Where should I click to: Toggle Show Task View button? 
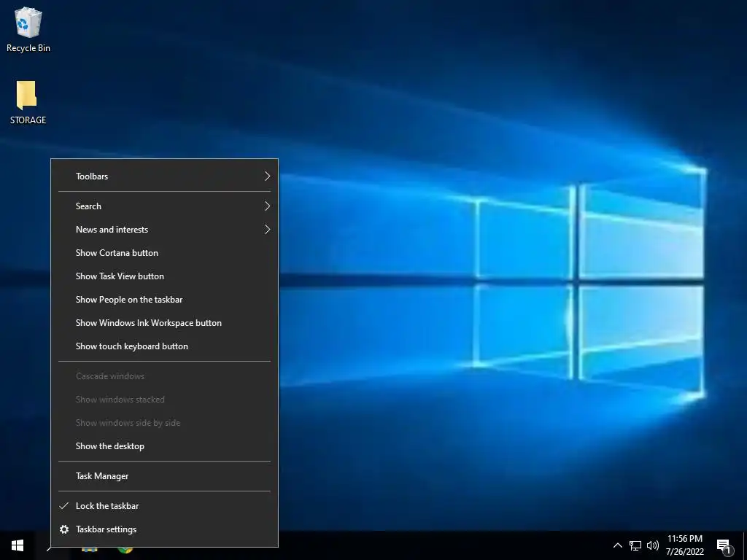point(164,276)
